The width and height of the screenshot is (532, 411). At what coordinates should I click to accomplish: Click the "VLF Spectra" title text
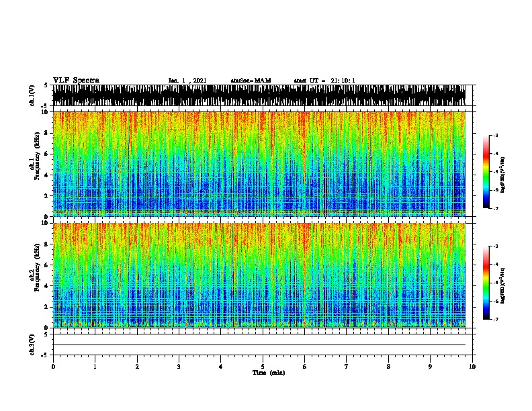tap(76, 80)
